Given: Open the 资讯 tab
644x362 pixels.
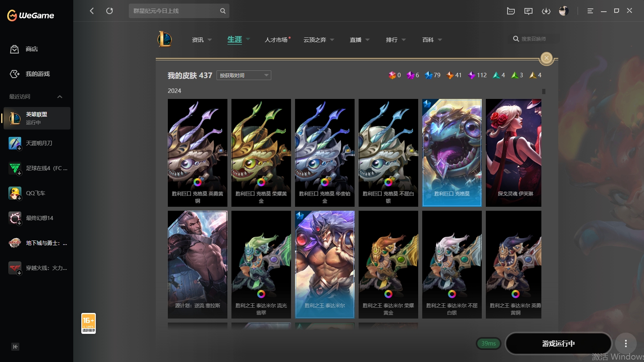Looking at the screenshot, I should (x=198, y=40).
